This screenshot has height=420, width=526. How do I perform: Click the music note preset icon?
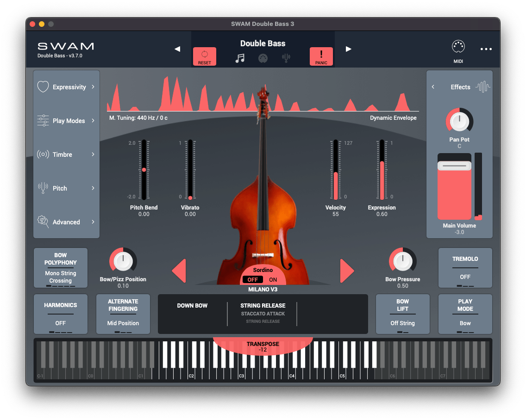(240, 59)
